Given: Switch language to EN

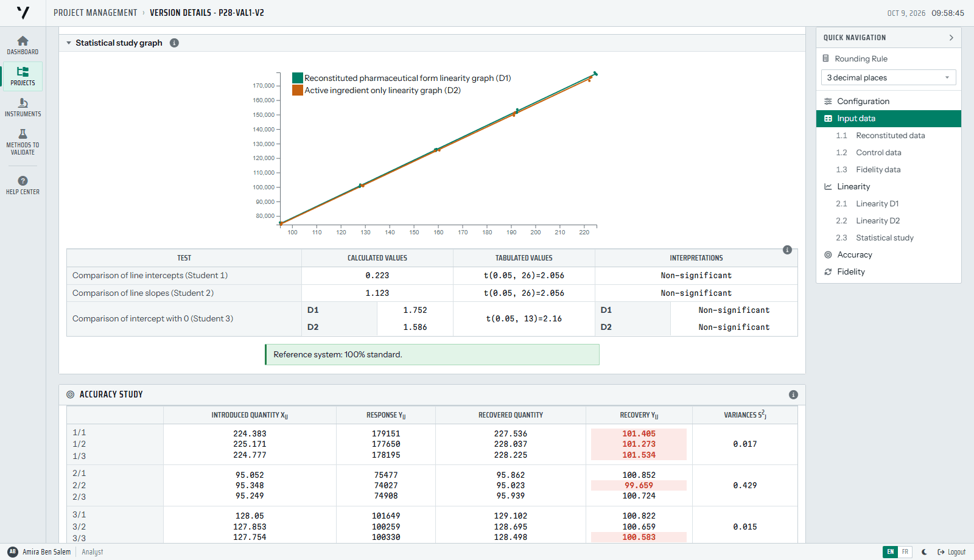Looking at the screenshot, I should pos(890,552).
